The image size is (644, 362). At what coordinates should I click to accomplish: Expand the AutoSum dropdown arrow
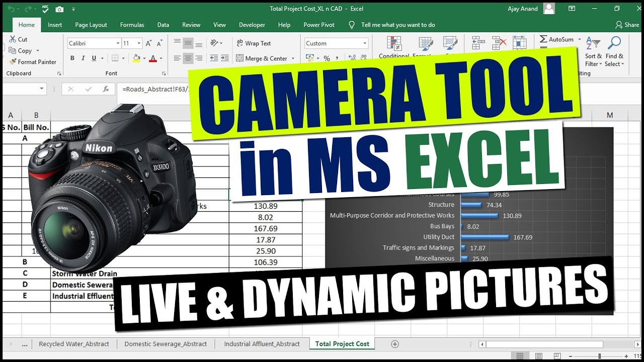[x=579, y=39]
